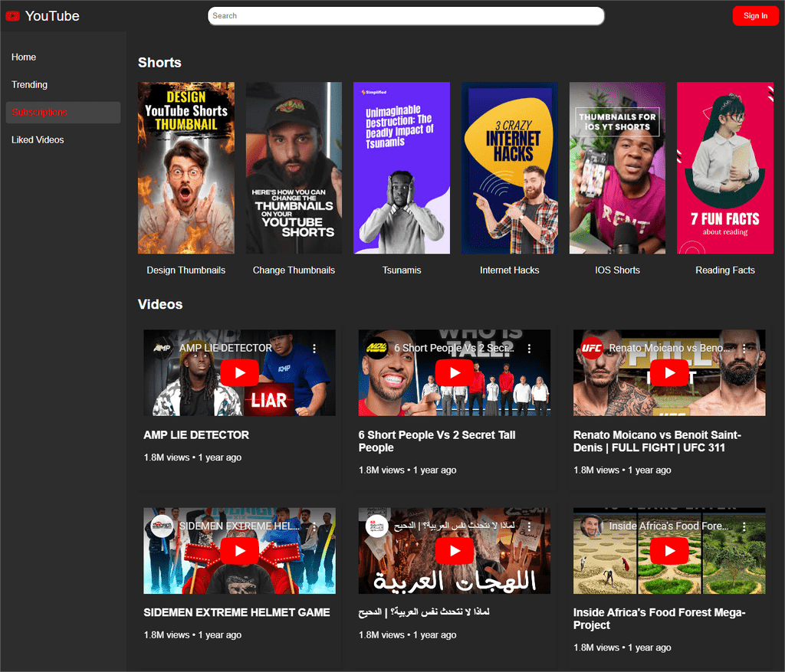Play the Arabic dialects video
This screenshot has height=672, width=785.
tap(455, 551)
